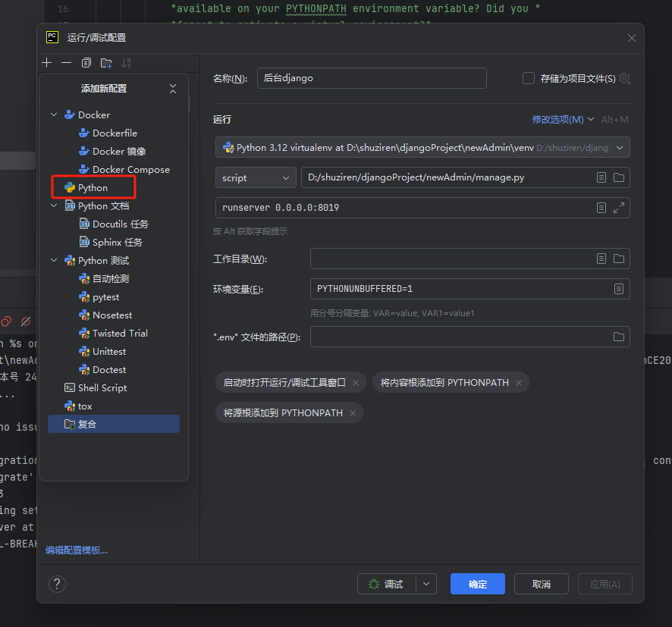Collapse the Docker tree node
672x627 pixels.
pyautogui.click(x=54, y=115)
